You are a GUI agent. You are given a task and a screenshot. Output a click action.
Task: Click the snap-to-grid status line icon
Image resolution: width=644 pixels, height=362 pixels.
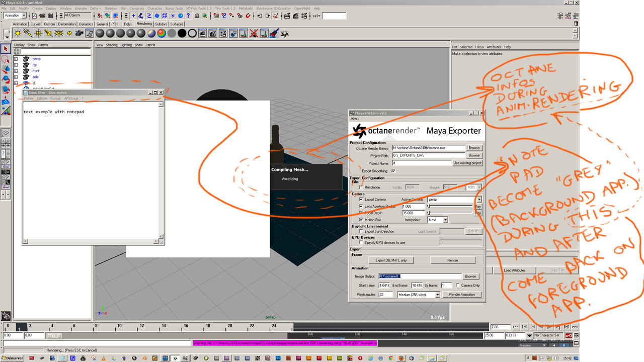point(216,16)
